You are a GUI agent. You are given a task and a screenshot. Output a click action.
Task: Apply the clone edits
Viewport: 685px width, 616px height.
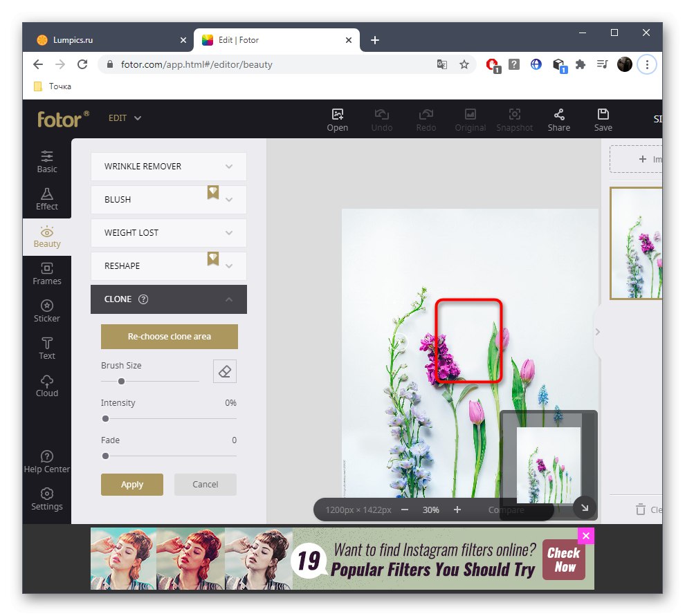point(131,484)
